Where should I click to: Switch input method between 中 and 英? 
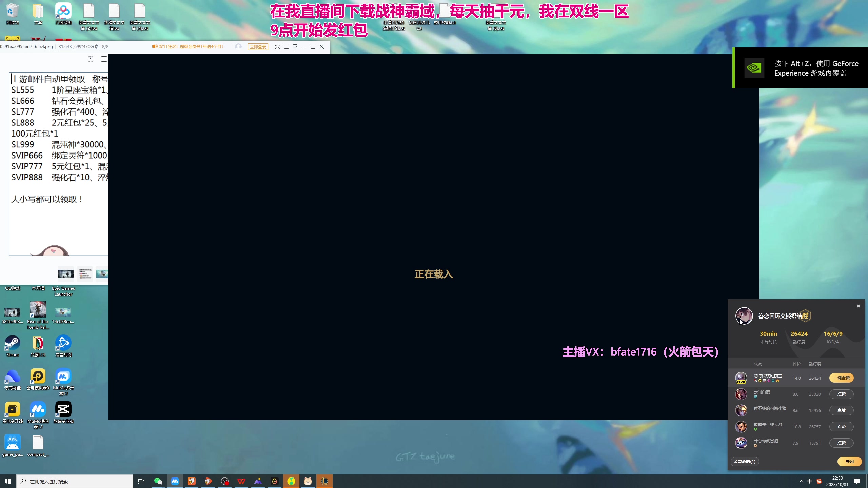(x=809, y=481)
